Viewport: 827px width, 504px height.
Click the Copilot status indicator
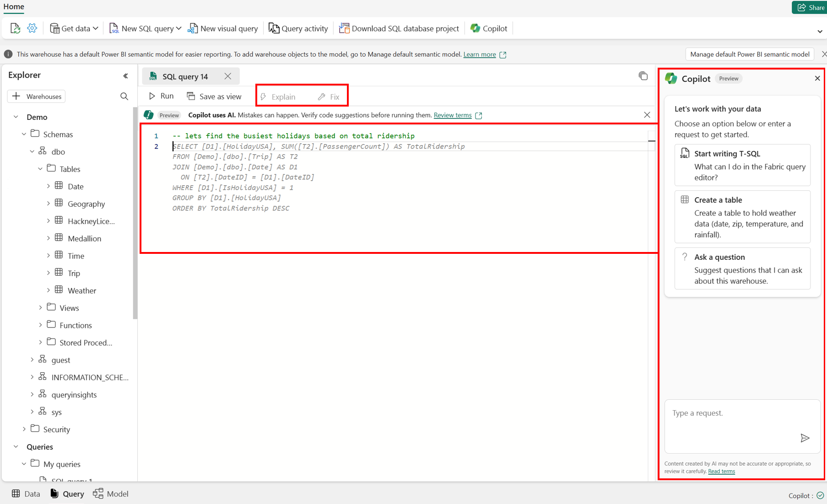point(806,495)
